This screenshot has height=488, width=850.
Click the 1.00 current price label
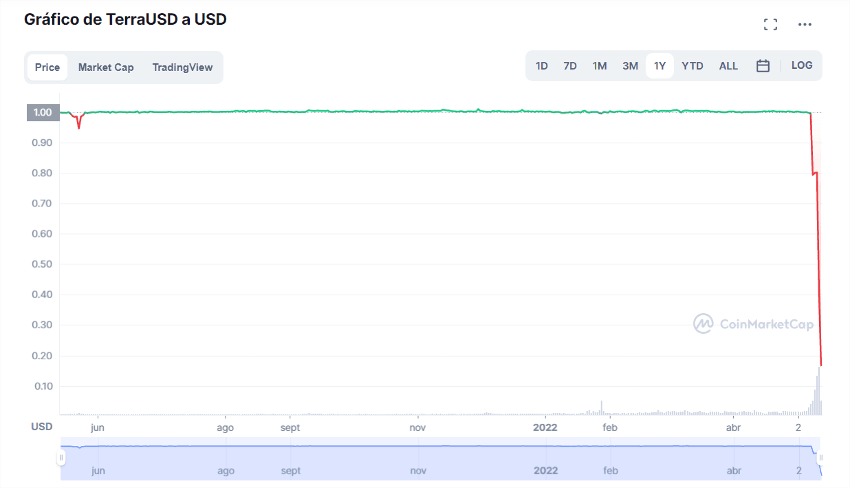[43, 112]
